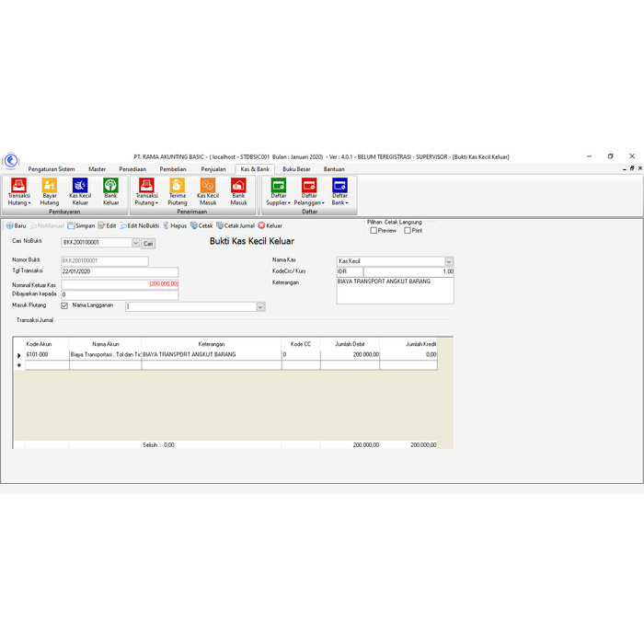Click Cetak Jurnal toolbar button

236,226
